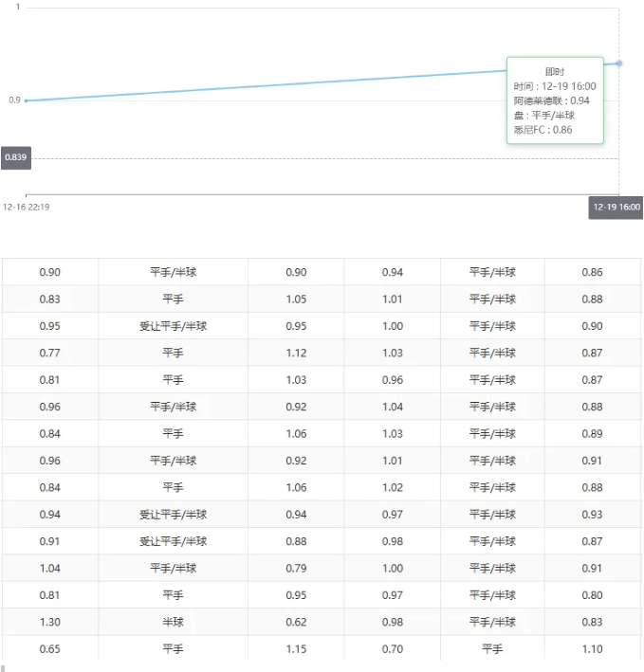Click the 0.80 odds cell

point(592,595)
